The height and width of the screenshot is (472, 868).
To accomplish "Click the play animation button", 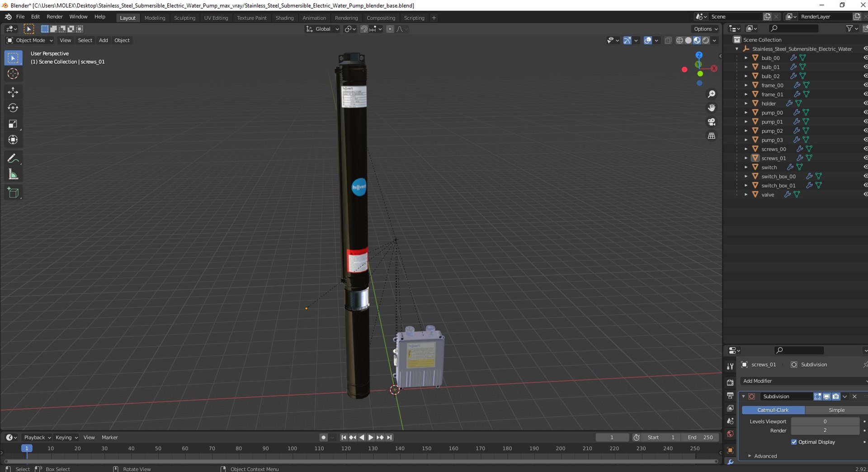I will tap(371, 438).
